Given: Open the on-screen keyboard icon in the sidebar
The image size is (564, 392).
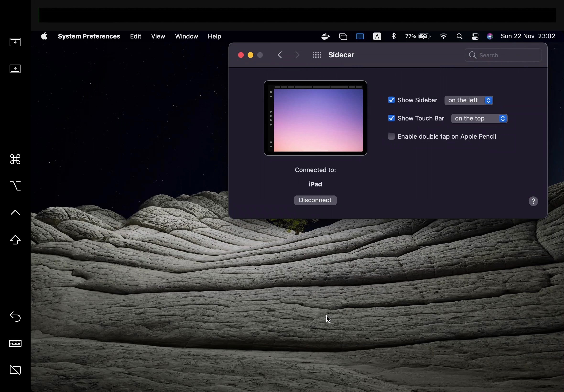Looking at the screenshot, I should [15, 344].
